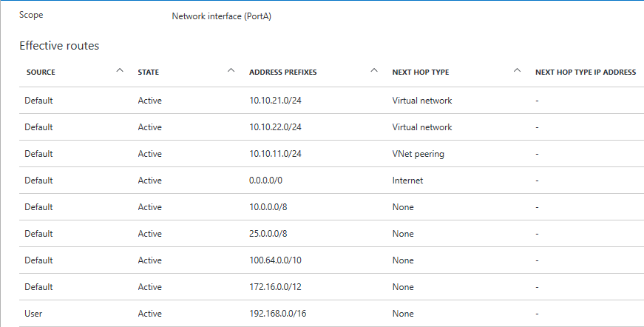Click NEXT HOP TYPE IP ADDRESS header
Screen dimensions: 644x327
click(x=585, y=73)
